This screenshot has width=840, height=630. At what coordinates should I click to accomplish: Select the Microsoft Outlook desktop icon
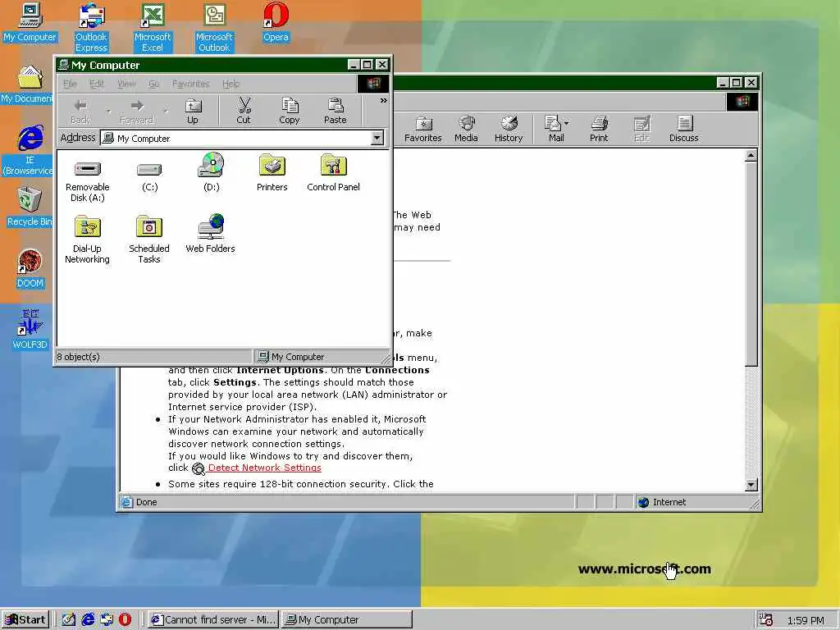[x=214, y=28]
